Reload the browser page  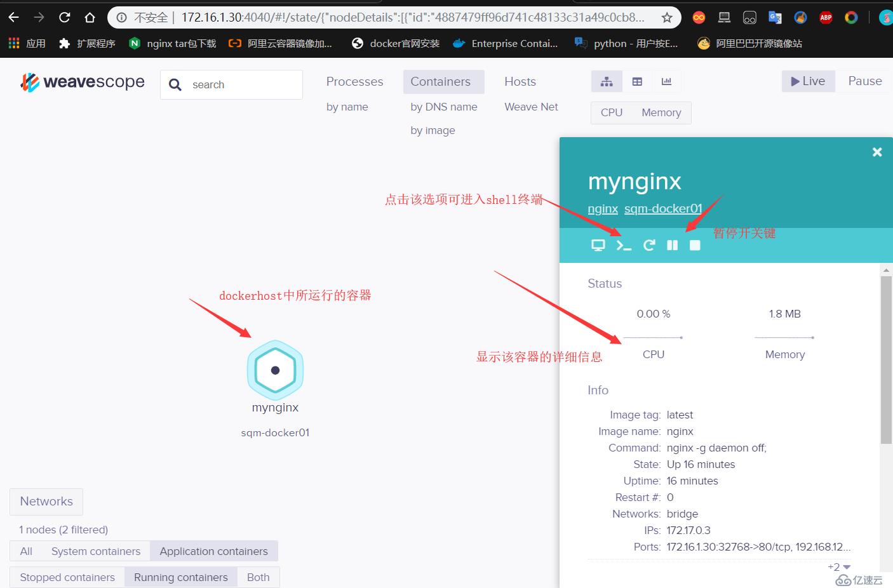tap(64, 17)
